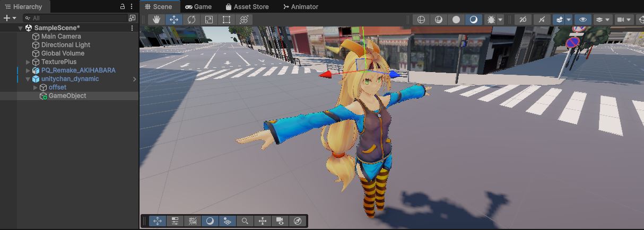Collapse the unitychan_dynamic foldout arrow
Image resolution: width=644 pixels, height=230 pixels.
pyautogui.click(x=28, y=78)
